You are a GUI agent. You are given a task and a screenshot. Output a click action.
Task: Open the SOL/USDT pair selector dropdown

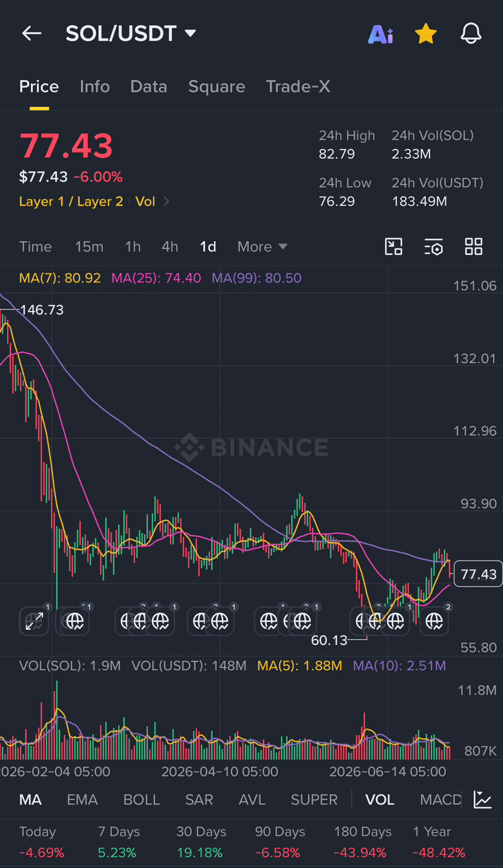[131, 33]
